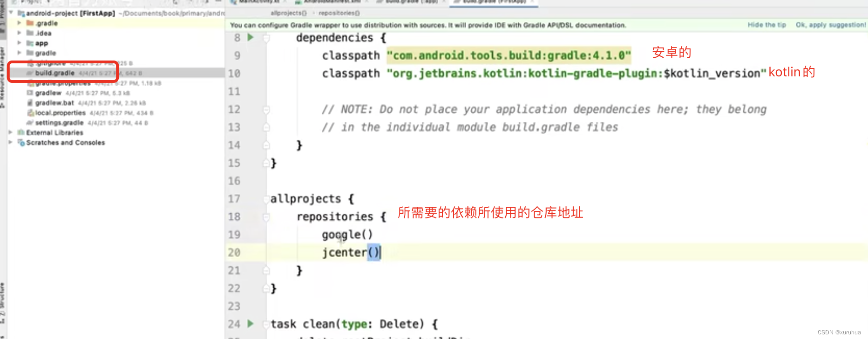Fold the comment block at line 12
The height and width of the screenshot is (339, 868).
point(266,109)
